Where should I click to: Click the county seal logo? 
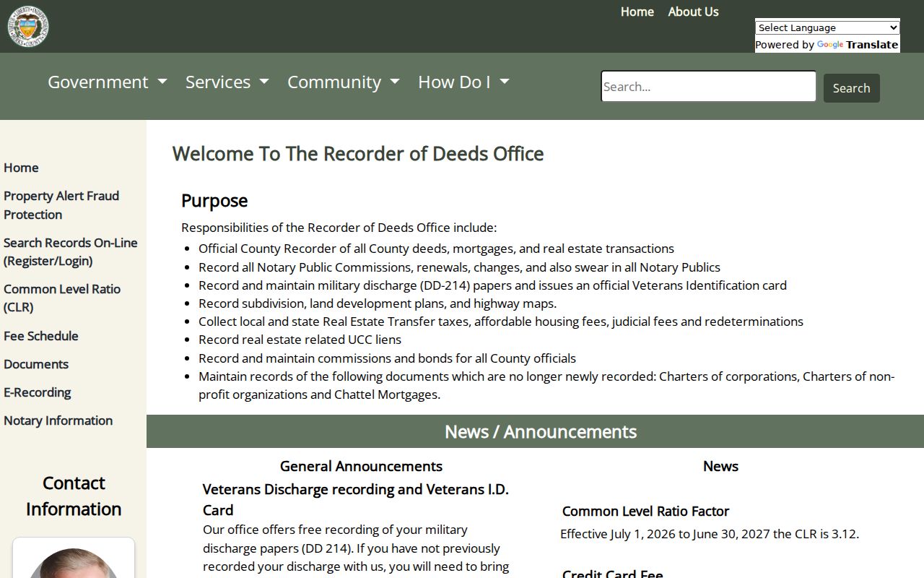click(x=28, y=27)
